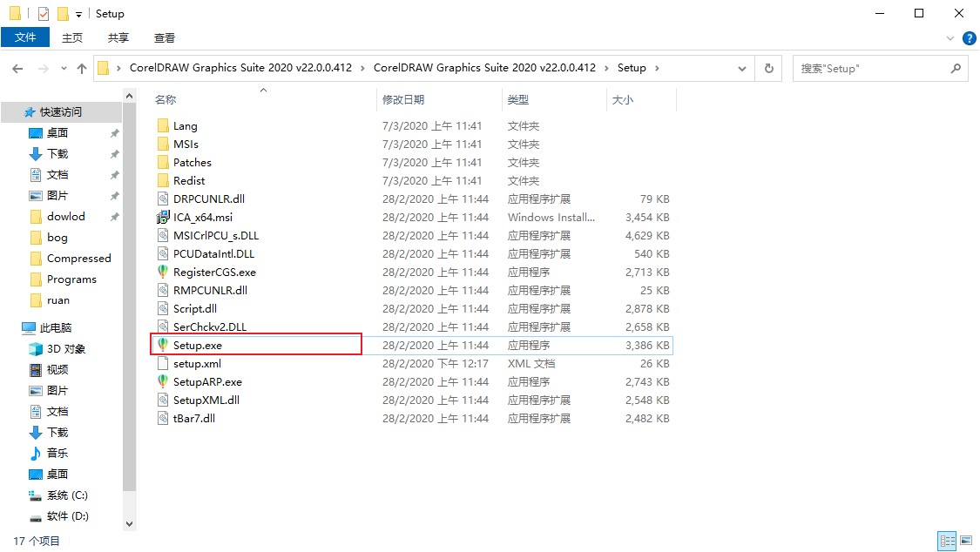Click first CorelDRAW Graphics Suite breadcrumb
Screen dimensions: 980x552
(240, 68)
